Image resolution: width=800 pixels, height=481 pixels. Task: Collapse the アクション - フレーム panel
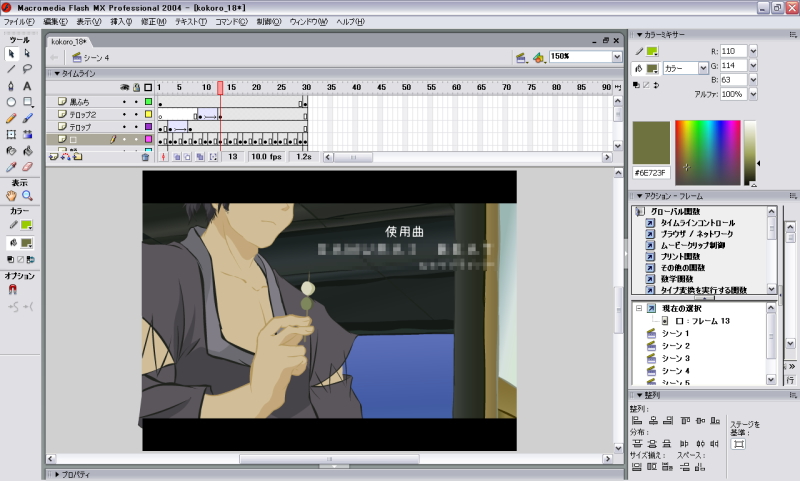[639, 196]
